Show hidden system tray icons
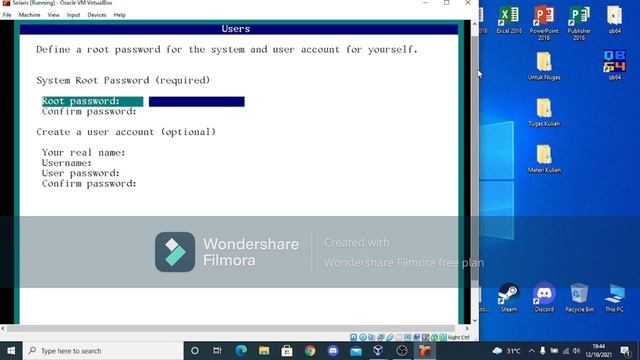Image resolution: width=640 pixels, height=360 pixels. [531, 351]
